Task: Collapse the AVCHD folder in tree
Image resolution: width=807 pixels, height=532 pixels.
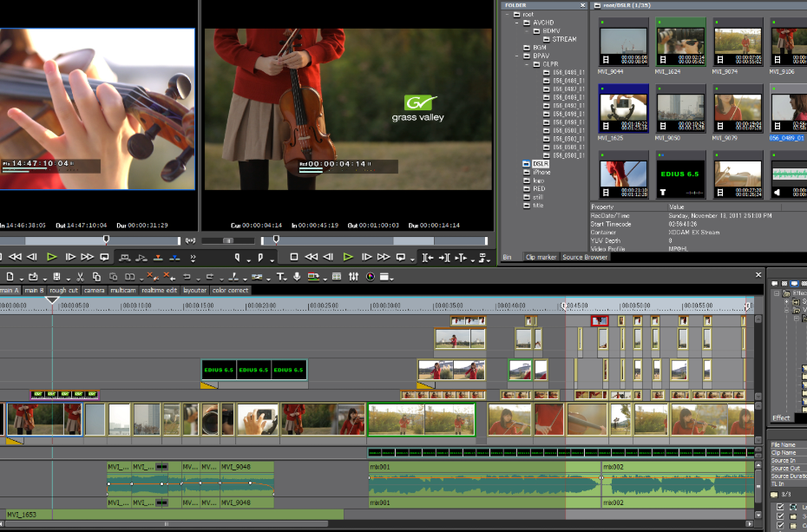Action: point(517,23)
